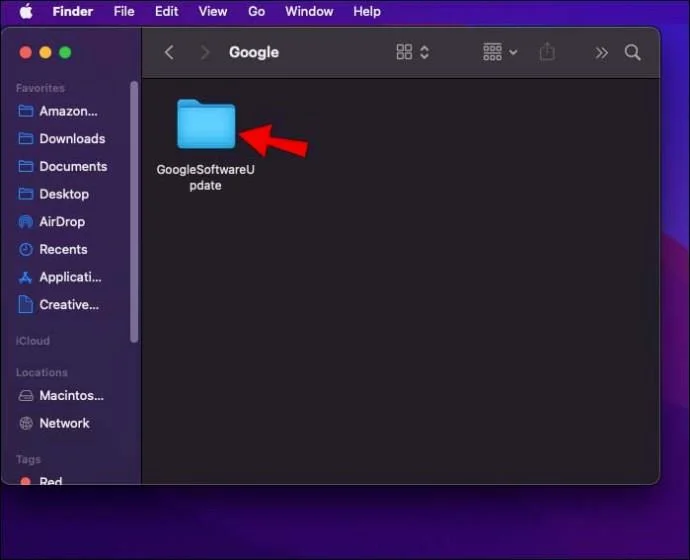Screen dimensions: 690x560
Task: Select Macintosh HD in Locations
Action: 61,396
